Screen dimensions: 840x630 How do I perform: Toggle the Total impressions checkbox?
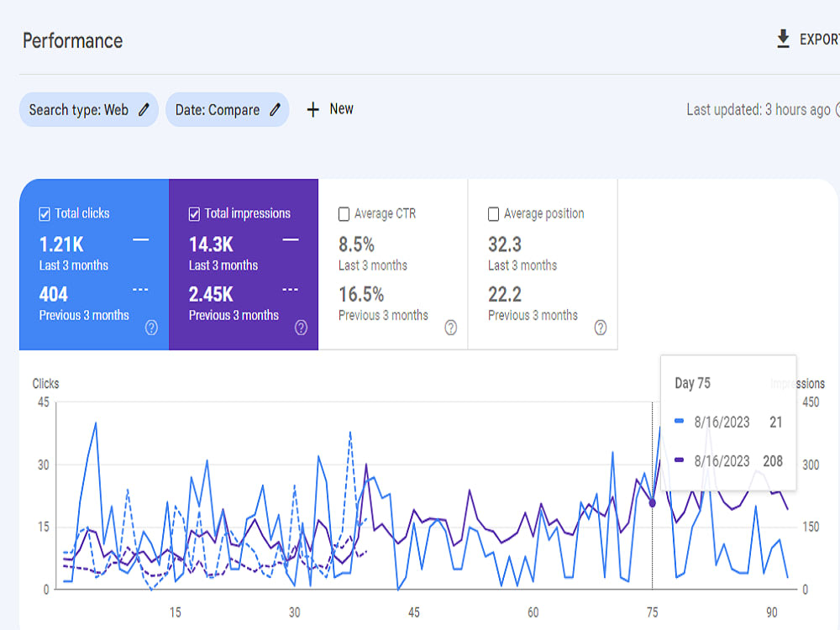click(x=195, y=214)
